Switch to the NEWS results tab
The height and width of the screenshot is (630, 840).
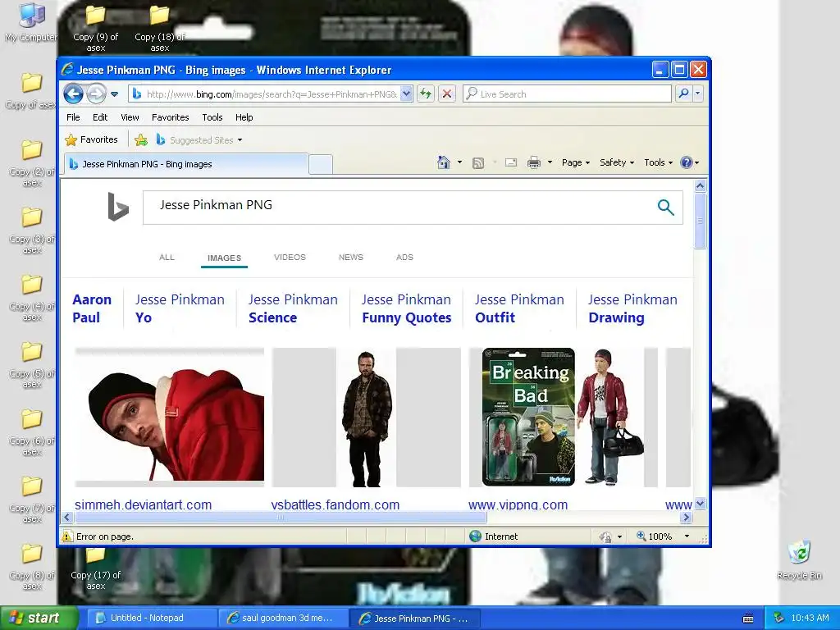coord(351,257)
